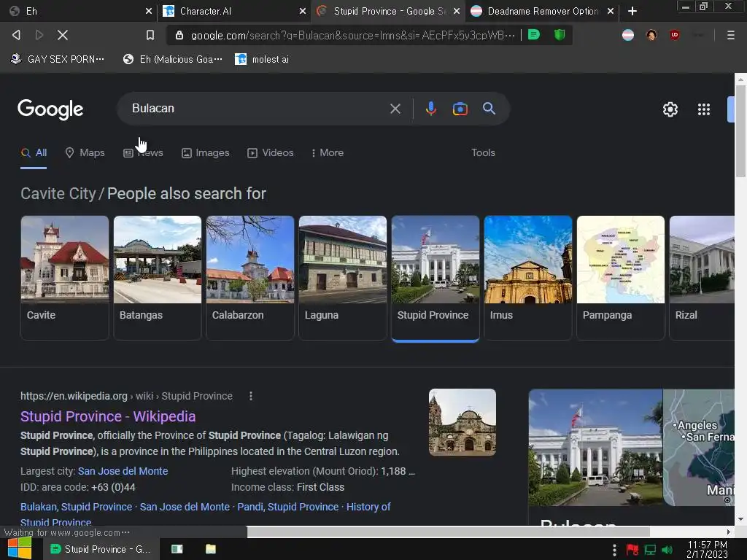Open the green reader-mode icon in address bar
The image size is (747, 560).
point(534,35)
